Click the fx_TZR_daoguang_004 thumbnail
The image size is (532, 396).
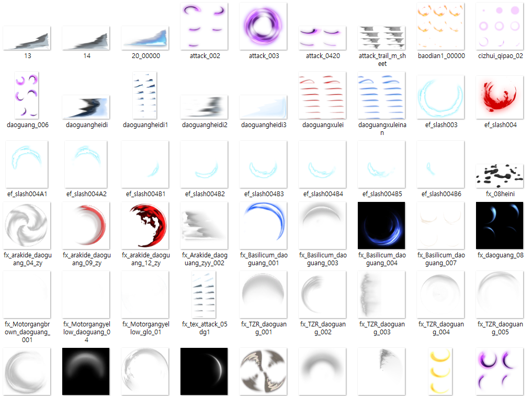click(x=440, y=295)
